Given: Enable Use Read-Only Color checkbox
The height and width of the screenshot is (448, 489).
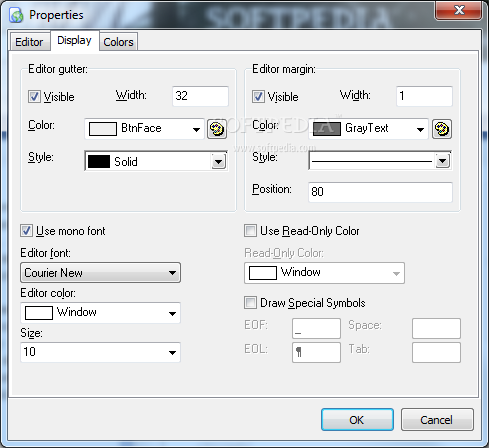Looking at the screenshot, I should [x=250, y=231].
